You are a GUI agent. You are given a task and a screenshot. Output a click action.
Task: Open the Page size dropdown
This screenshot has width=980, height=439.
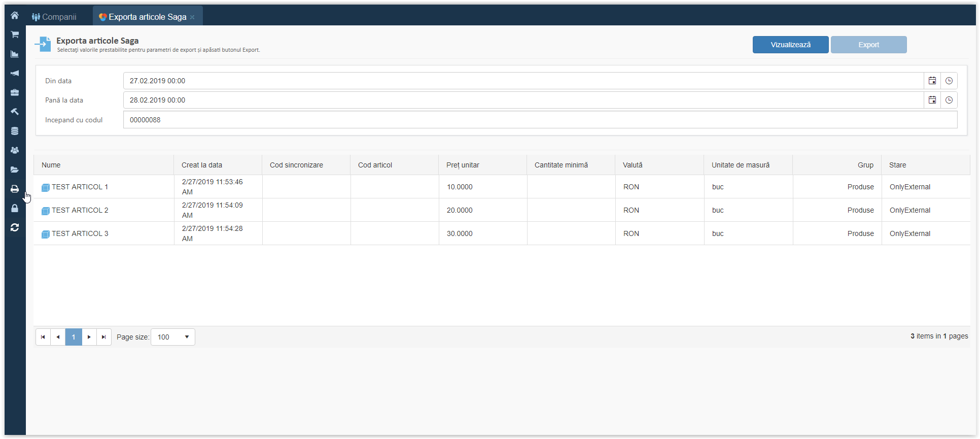point(173,337)
